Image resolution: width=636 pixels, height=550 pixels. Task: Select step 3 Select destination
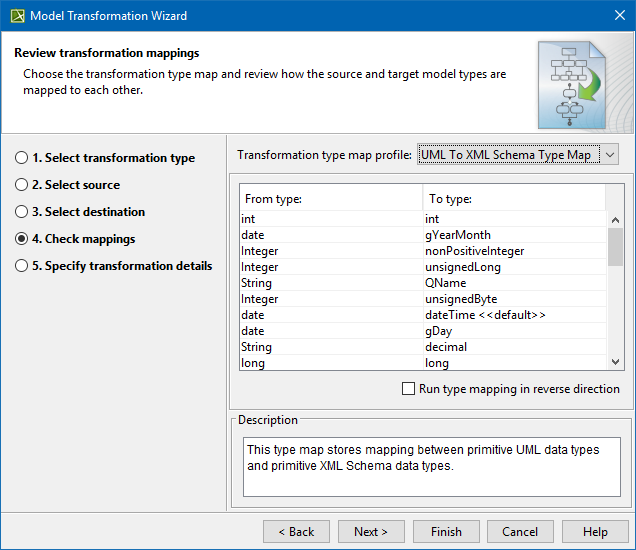click(80, 212)
